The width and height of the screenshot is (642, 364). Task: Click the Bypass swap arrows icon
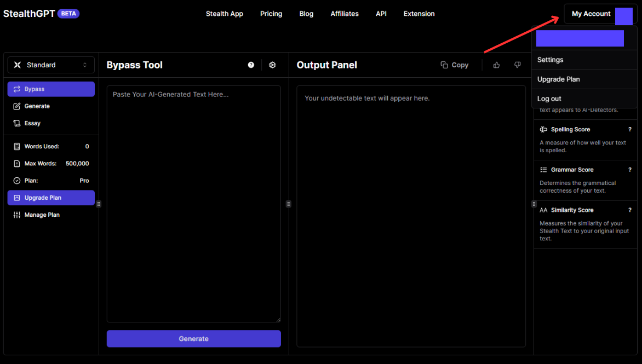17,89
